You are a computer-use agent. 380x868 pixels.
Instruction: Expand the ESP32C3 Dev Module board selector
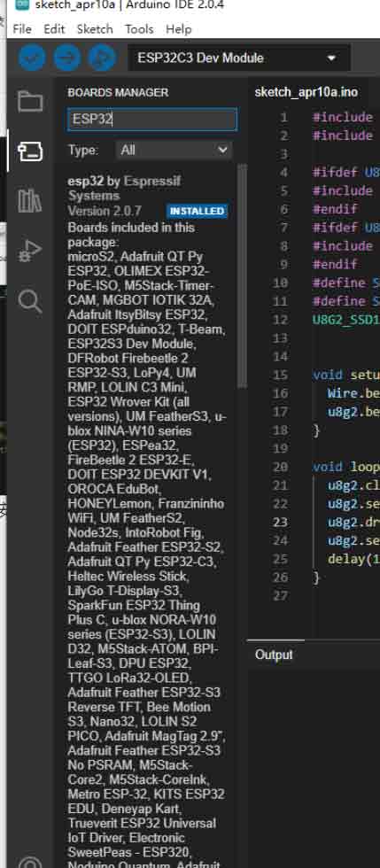239,58
